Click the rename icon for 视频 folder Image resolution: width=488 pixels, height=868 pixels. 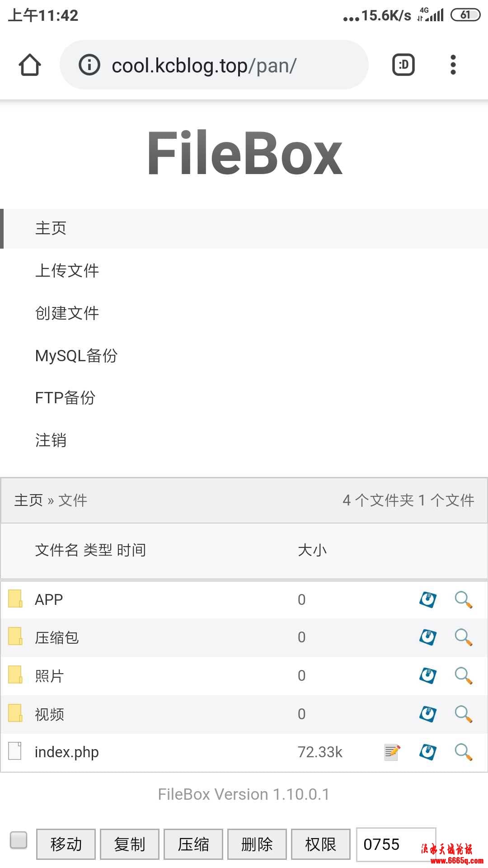tap(428, 714)
